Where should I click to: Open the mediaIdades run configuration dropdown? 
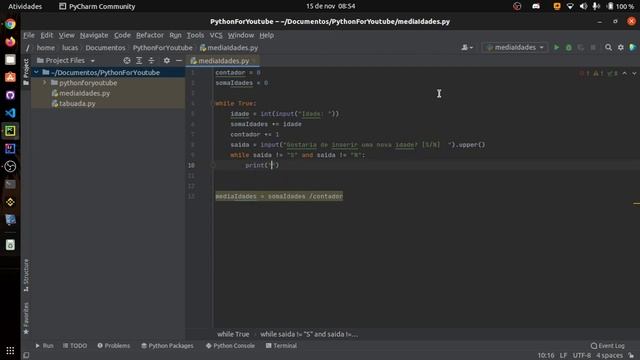tap(515, 47)
